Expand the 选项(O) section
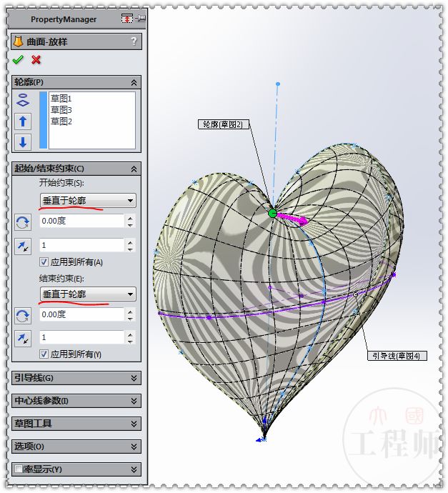Screen dimensions: 448x493 coord(134,447)
